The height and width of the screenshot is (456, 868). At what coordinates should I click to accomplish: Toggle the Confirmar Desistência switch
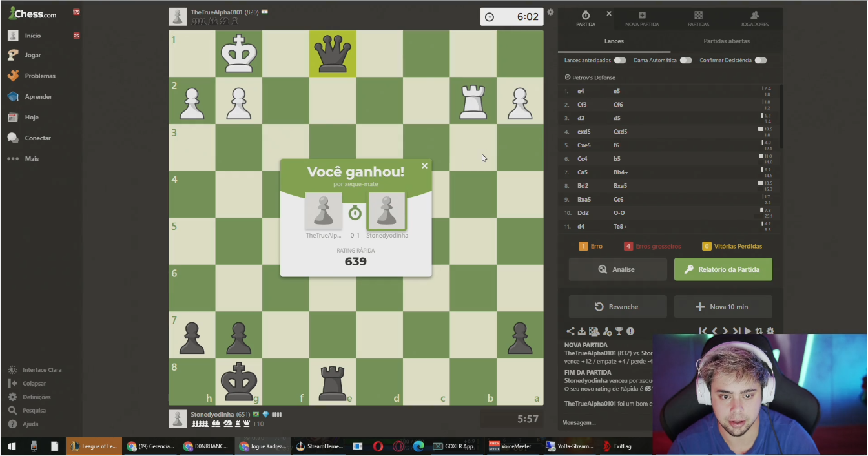[x=761, y=61]
